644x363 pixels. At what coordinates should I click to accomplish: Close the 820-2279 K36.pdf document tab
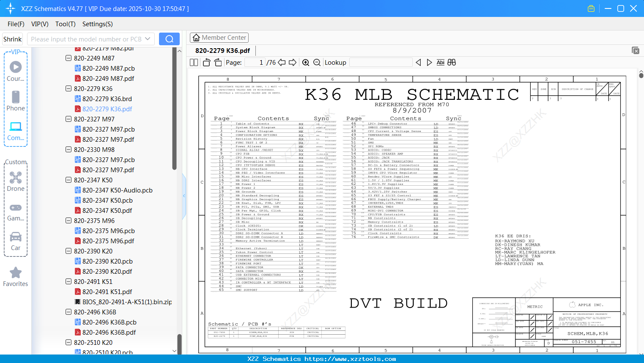[x=636, y=50]
